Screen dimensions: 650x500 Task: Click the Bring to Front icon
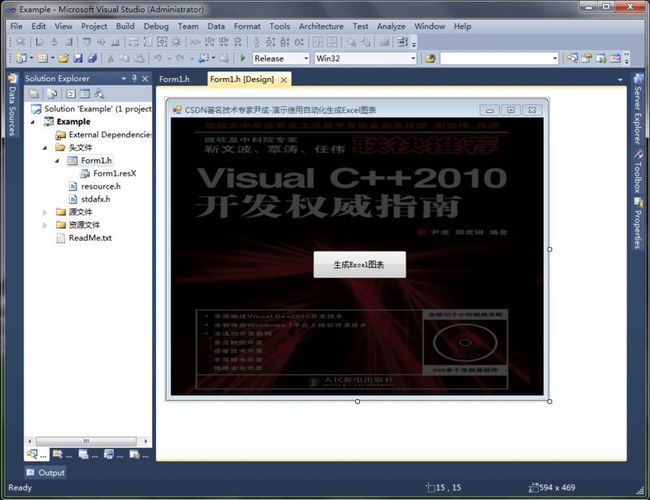(x=351, y=42)
